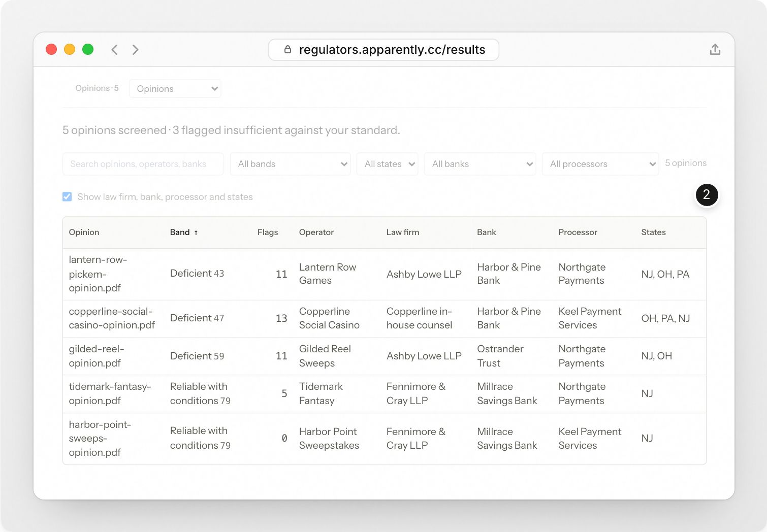This screenshot has height=532, width=767.
Task: Click the browser back arrow
Action: 115,50
